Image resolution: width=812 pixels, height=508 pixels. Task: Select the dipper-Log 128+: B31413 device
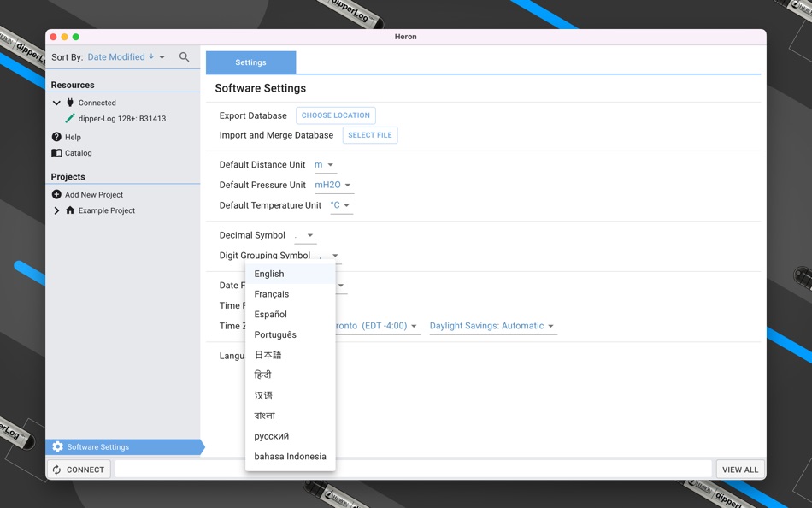click(x=122, y=118)
